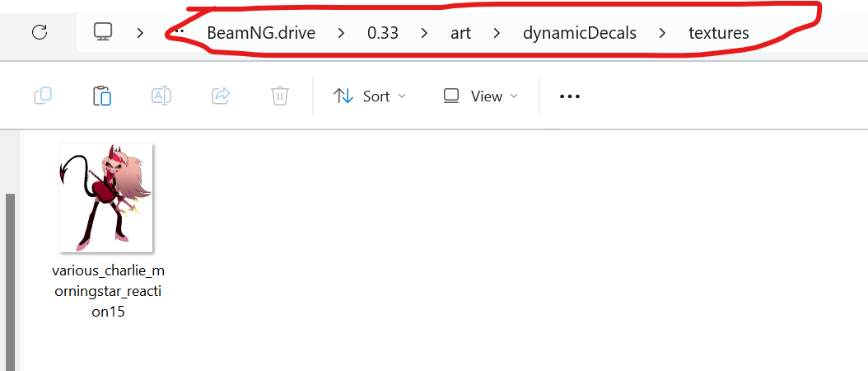The image size is (868, 371).
Task: Select the Charlie Morningstar image thumbnail
Action: (105, 197)
